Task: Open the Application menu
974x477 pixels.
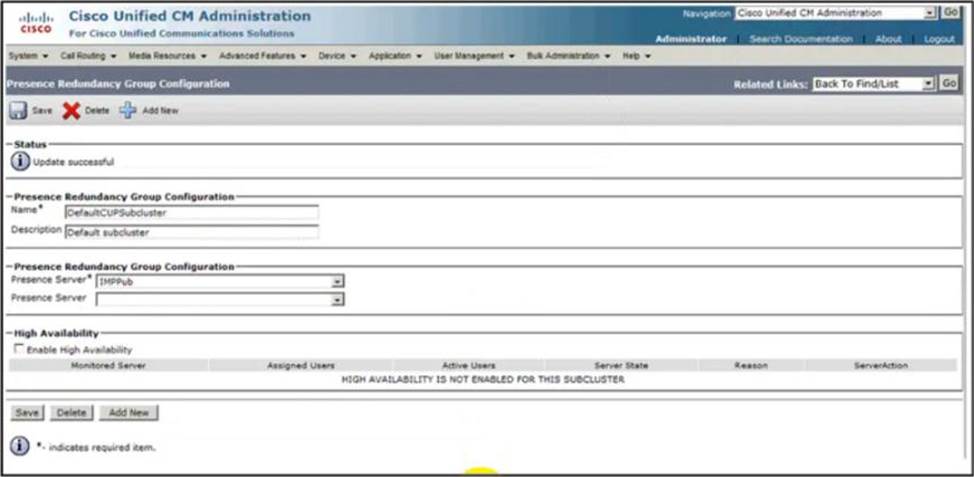Action: 395,56
